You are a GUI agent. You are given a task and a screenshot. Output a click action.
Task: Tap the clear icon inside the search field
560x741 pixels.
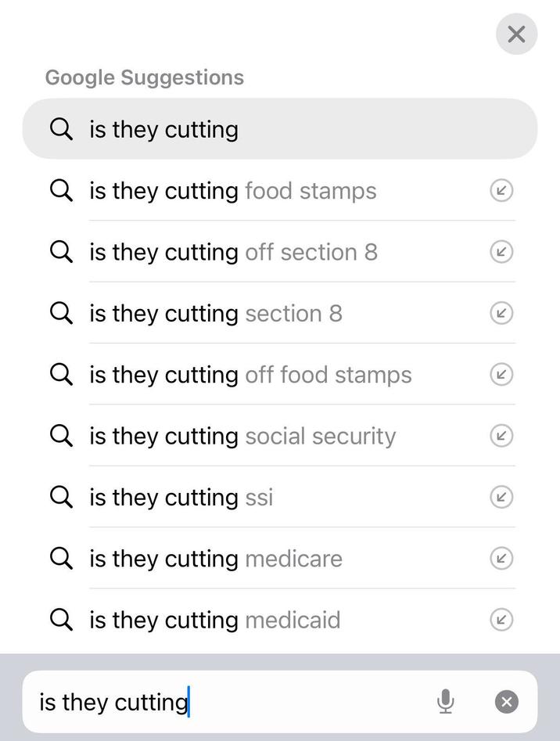pos(506,702)
